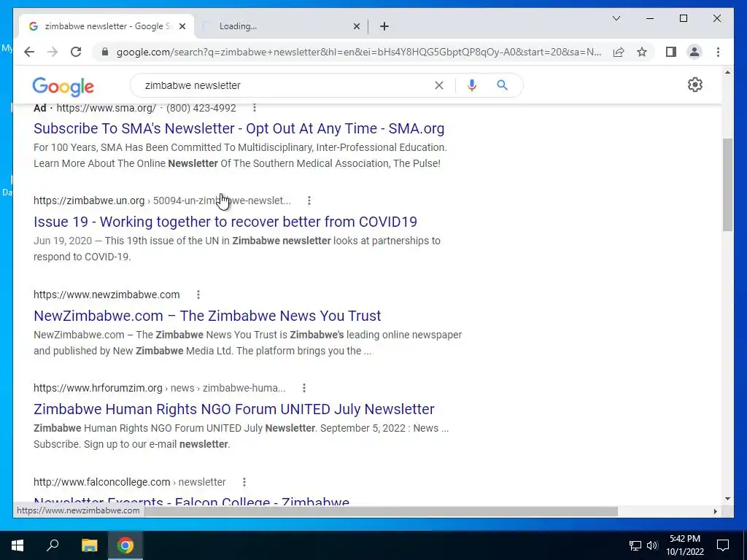Open Chrome side panel
The image size is (747, 560).
click(671, 52)
